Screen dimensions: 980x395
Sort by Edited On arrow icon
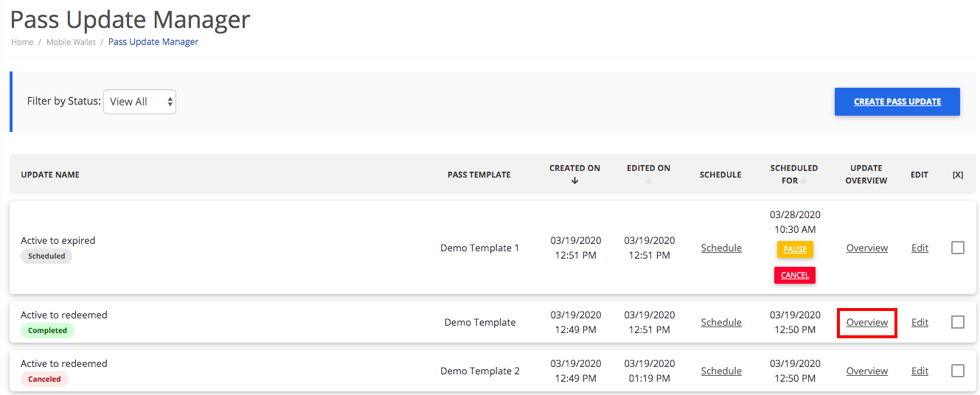[648, 181]
